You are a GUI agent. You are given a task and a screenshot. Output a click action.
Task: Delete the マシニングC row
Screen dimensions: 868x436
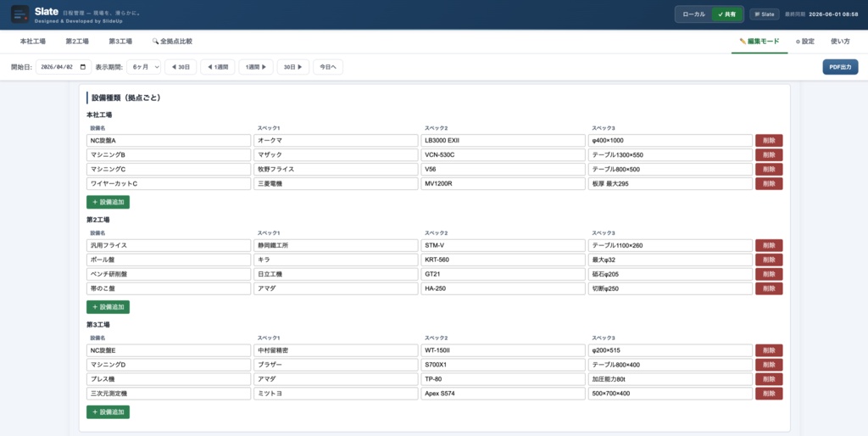tap(769, 170)
